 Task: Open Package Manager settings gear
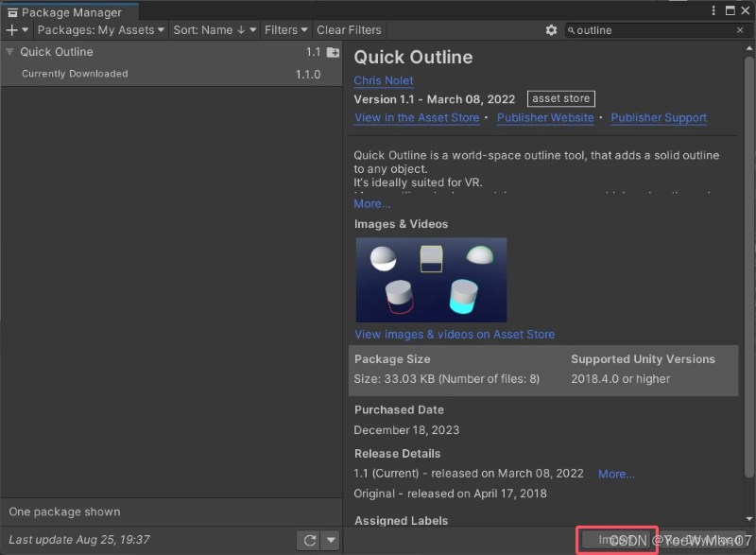[x=551, y=30]
